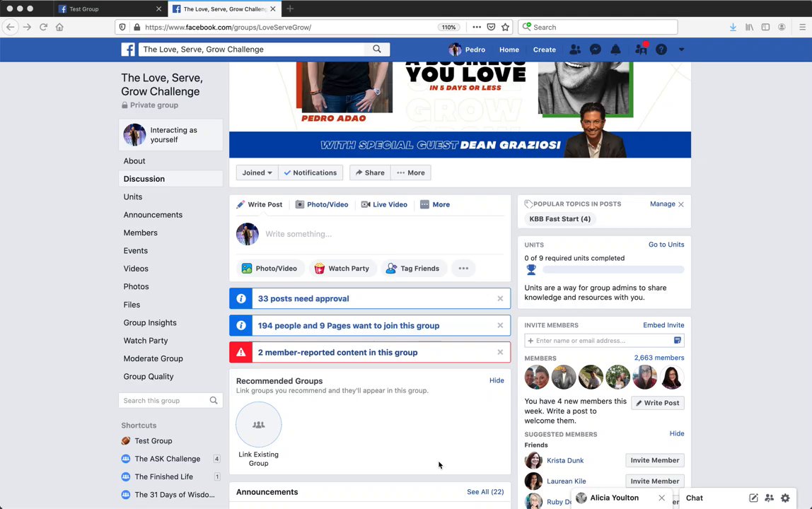Click the browser Back arrow
812x509 pixels.
(11, 27)
